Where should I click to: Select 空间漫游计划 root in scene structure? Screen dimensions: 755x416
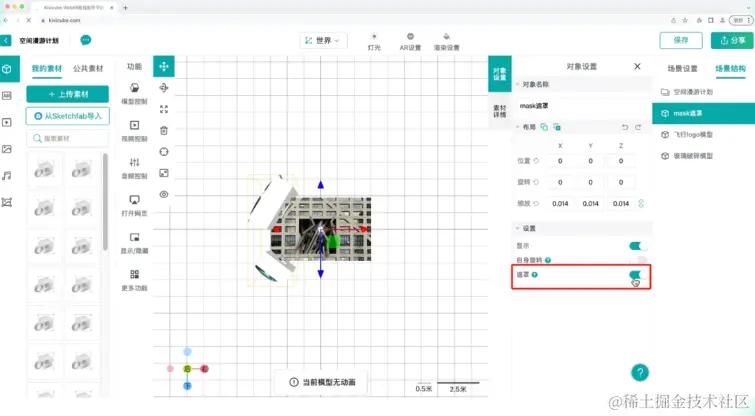click(703, 91)
